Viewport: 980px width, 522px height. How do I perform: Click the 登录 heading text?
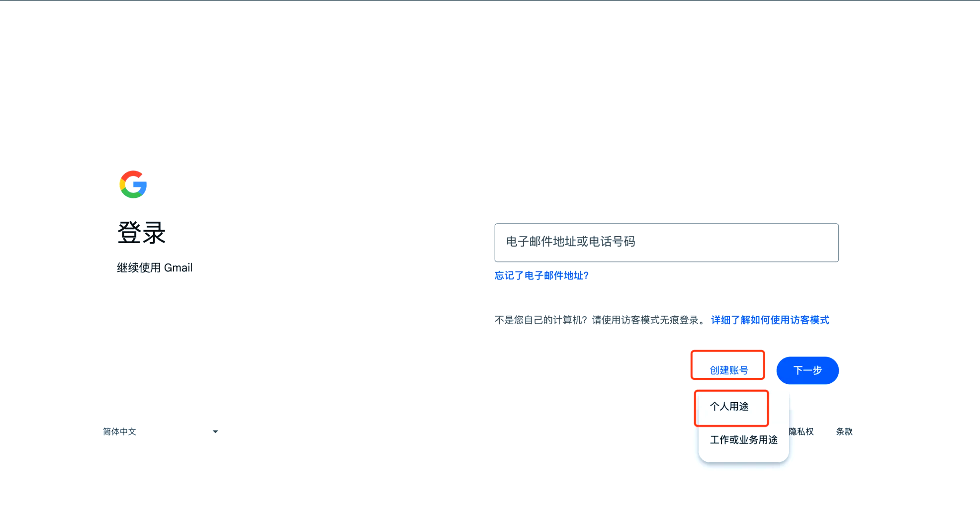coord(141,233)
